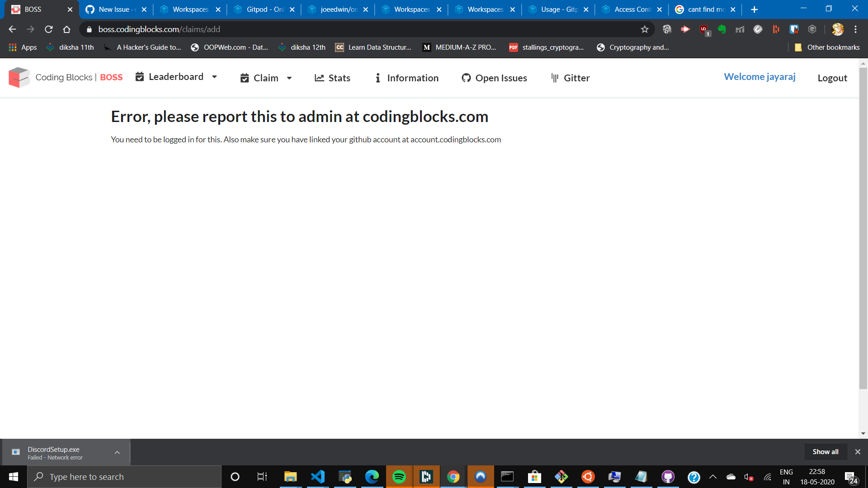Open the Claim menu
The width and height of the screenshot is (868, 488).
(x=266, y=78)
